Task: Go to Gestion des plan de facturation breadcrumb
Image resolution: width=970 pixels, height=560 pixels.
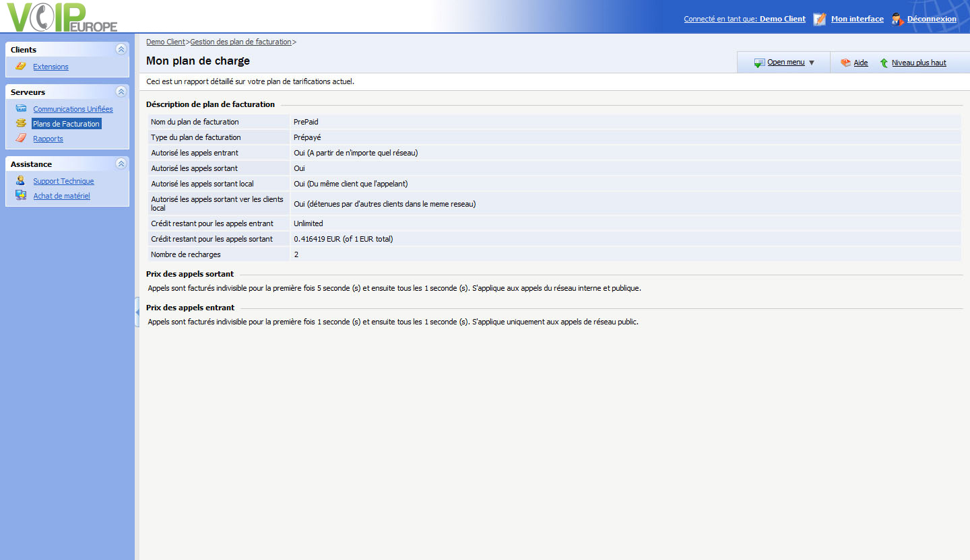Action: click(240, 42)
